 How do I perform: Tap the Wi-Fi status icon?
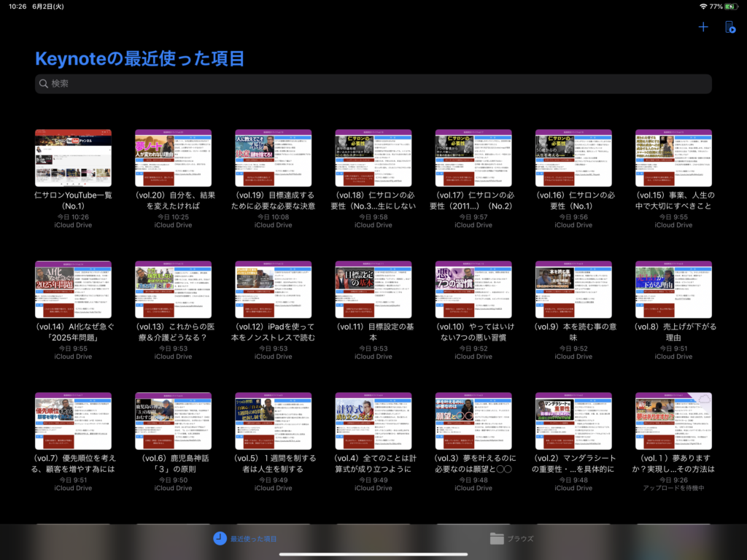(703, 7)
